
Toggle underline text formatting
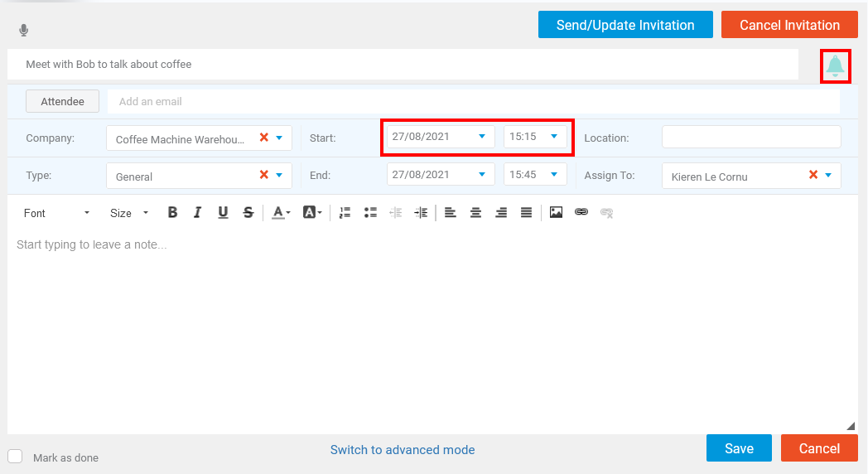223,213
